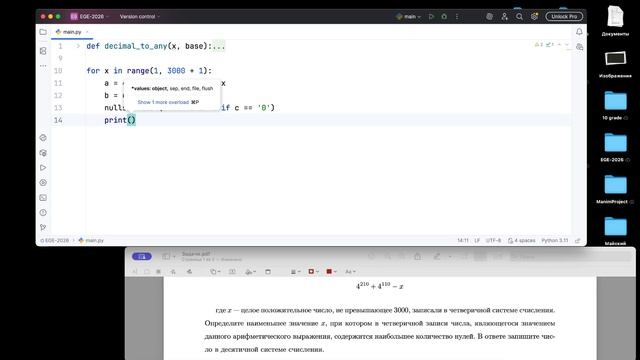
Task: Open the Документы desktop item
Action: (615, 21)
